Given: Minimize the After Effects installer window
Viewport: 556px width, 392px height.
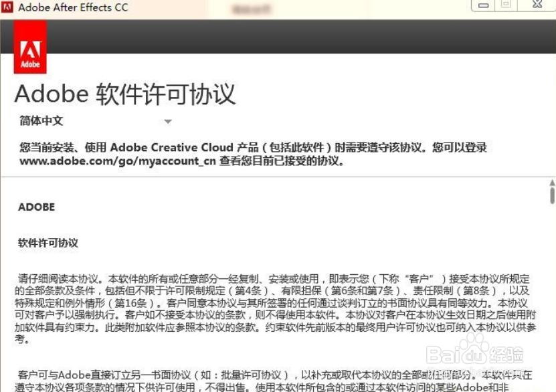Looking at the screenshot, I should click(x=483, y=5).
